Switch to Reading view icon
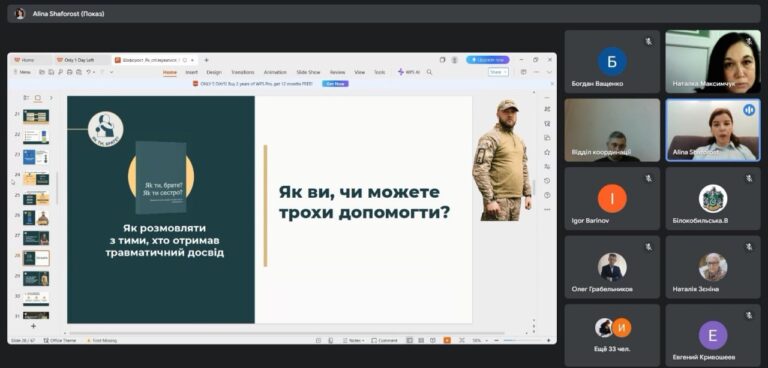Viewport: 768px width, 368px height. tap(433, 340)
